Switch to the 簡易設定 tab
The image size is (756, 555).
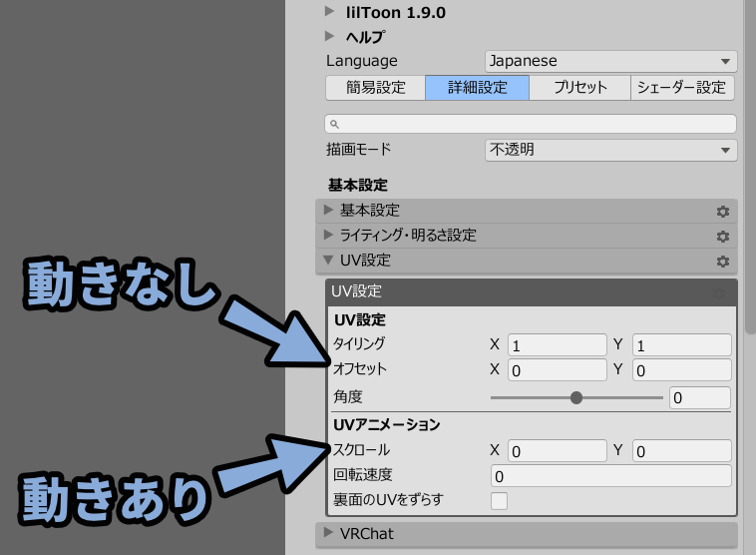[x=376, y=88]
